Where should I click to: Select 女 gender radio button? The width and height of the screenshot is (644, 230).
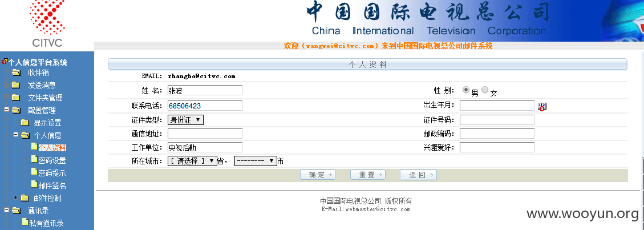pos(485,90)
